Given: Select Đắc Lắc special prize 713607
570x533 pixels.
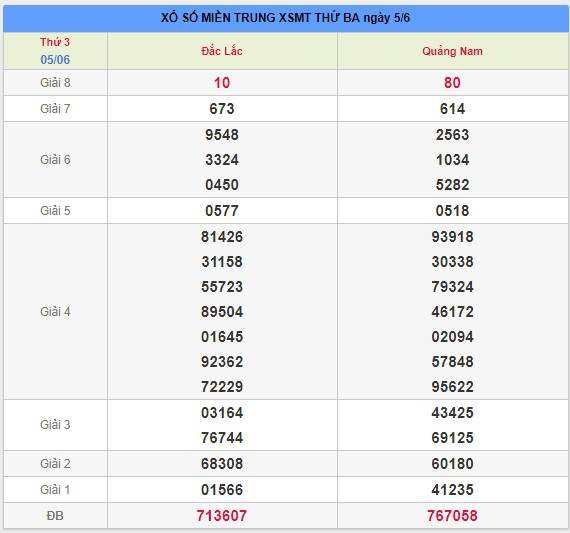Looking at the screenshot, I should [x=222, y=516].
